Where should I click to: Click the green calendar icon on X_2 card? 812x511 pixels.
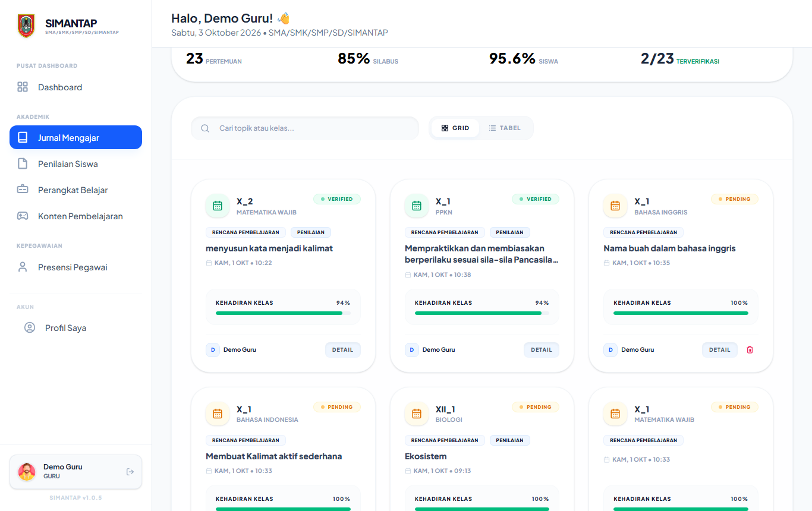[218, 206]
